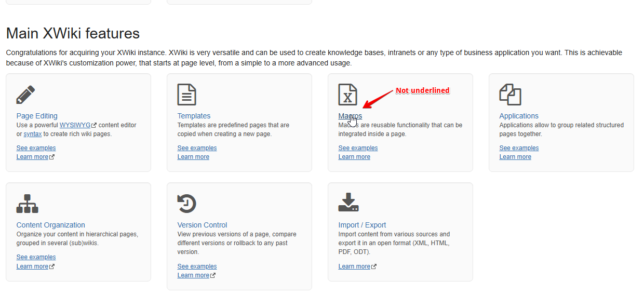Open the Content Organization heading link
Screen dimensions: 644x294
click(x=51, y=225)
